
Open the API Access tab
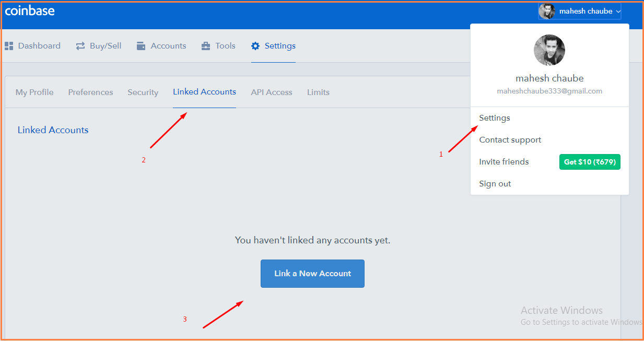tap(272, 92)
